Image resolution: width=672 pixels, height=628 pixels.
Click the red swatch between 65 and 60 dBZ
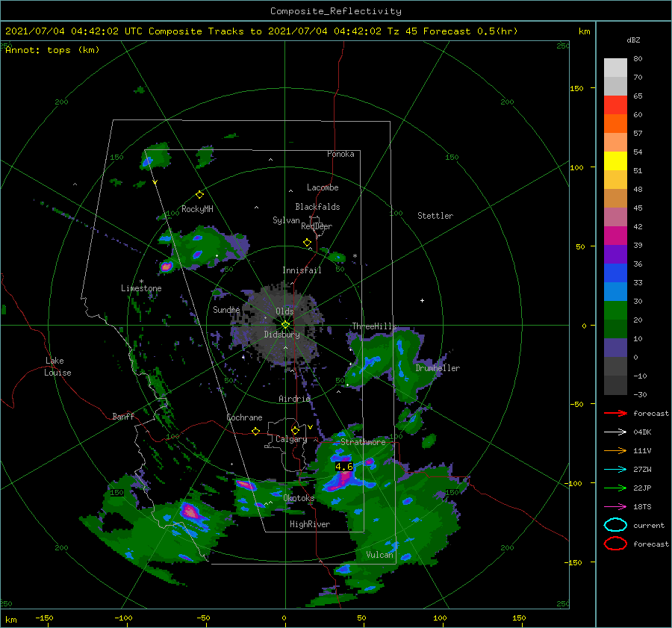pyautogui.click(x=615, y=105)
